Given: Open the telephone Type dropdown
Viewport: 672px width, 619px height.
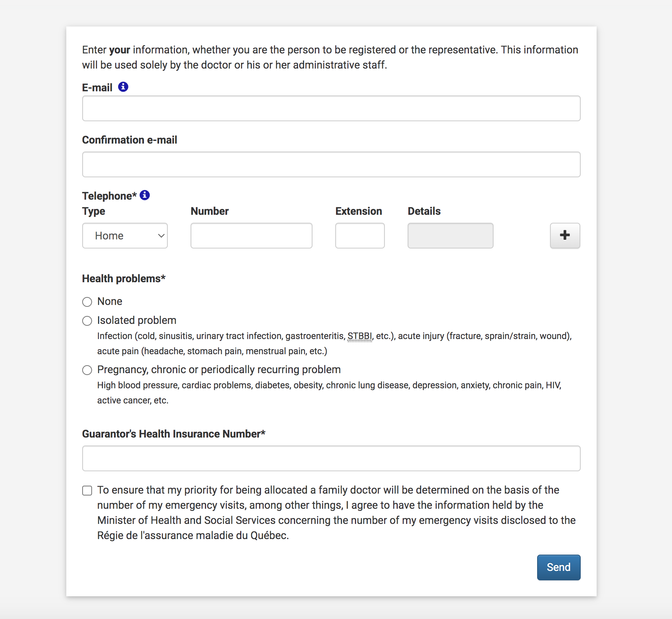Looking at the screenshot, I should (125, 236).
